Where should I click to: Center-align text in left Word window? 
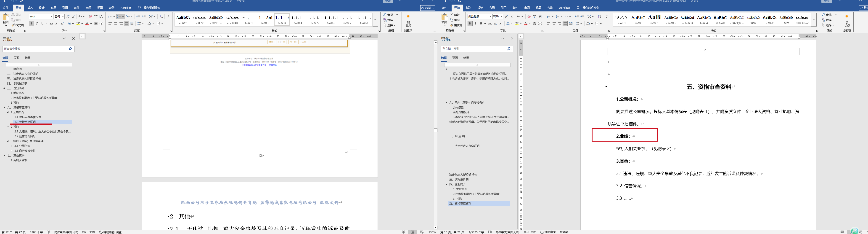pos(116,24)
